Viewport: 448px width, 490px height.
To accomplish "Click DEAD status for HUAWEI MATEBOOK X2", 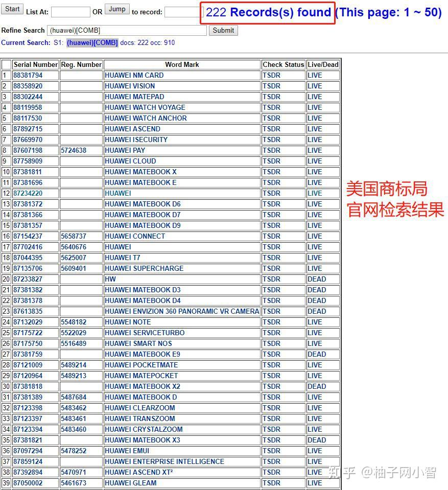I will point(317,386).
